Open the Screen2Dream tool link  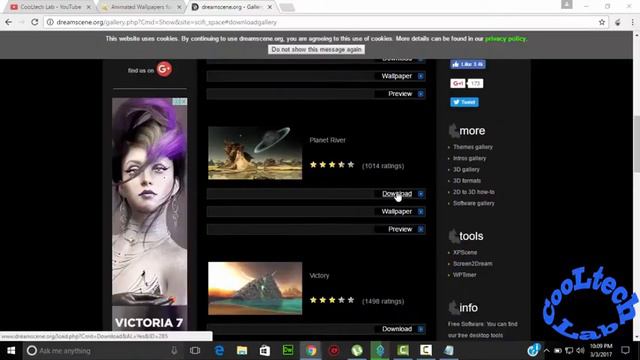(472, 264)
